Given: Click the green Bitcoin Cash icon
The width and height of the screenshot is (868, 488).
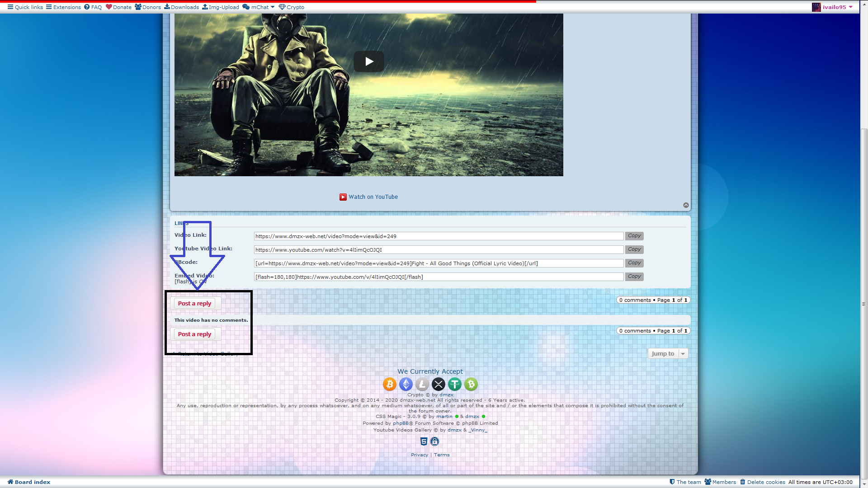Looking at the screenshot, I should [x=471, y=384].
